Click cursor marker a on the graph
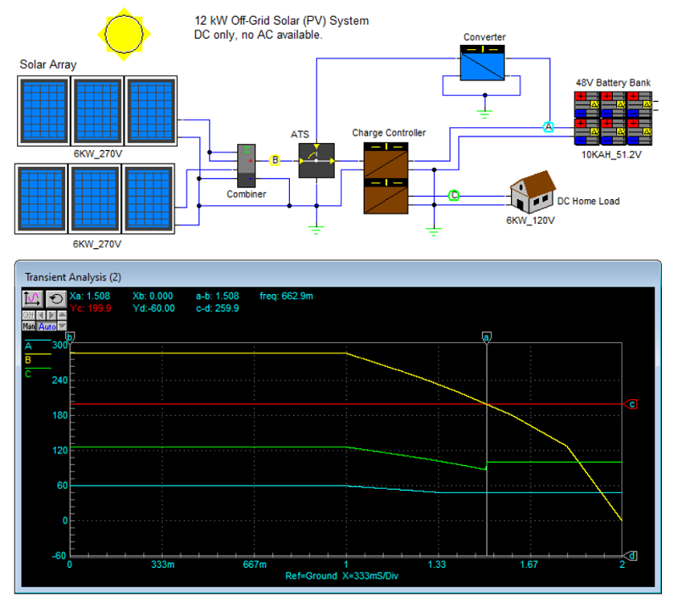Viewport: 678px width, 616px height. 485,336
